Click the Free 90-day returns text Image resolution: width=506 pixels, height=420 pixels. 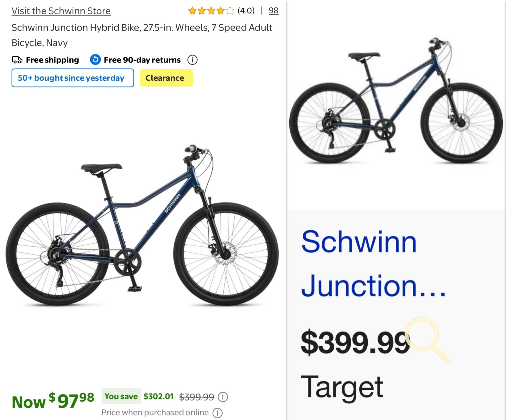click(x=142, y=60)
